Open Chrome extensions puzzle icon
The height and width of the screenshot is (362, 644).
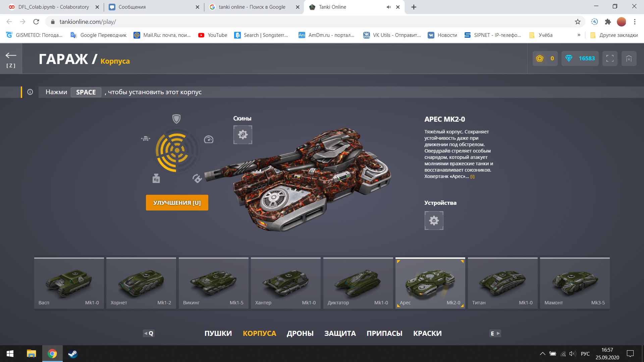608,22
